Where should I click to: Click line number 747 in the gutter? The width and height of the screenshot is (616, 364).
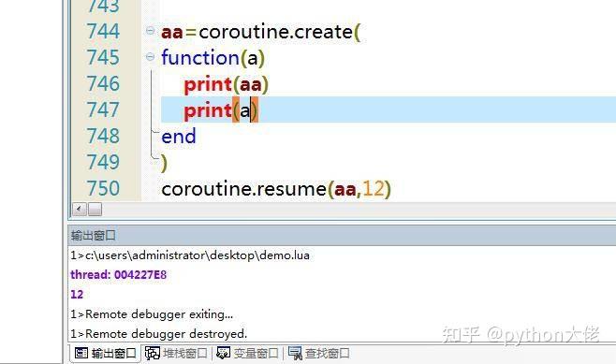pyautogui.click(x=103, y=109)
